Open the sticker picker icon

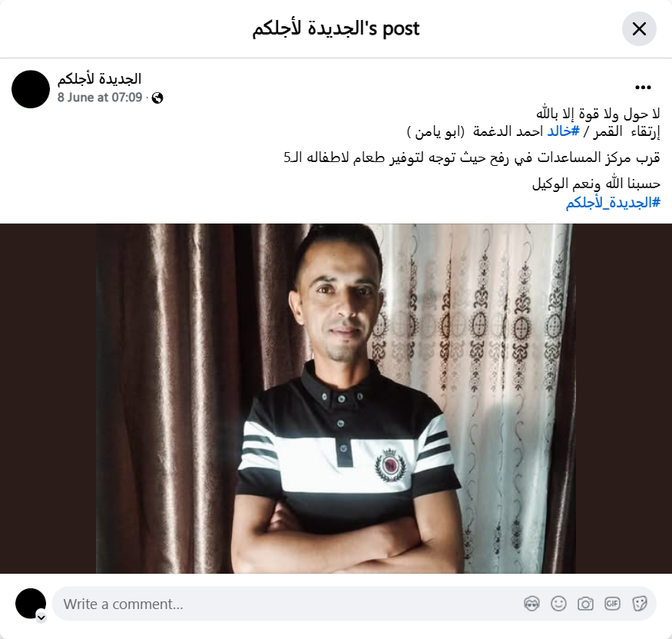click(x=639, y=604)
